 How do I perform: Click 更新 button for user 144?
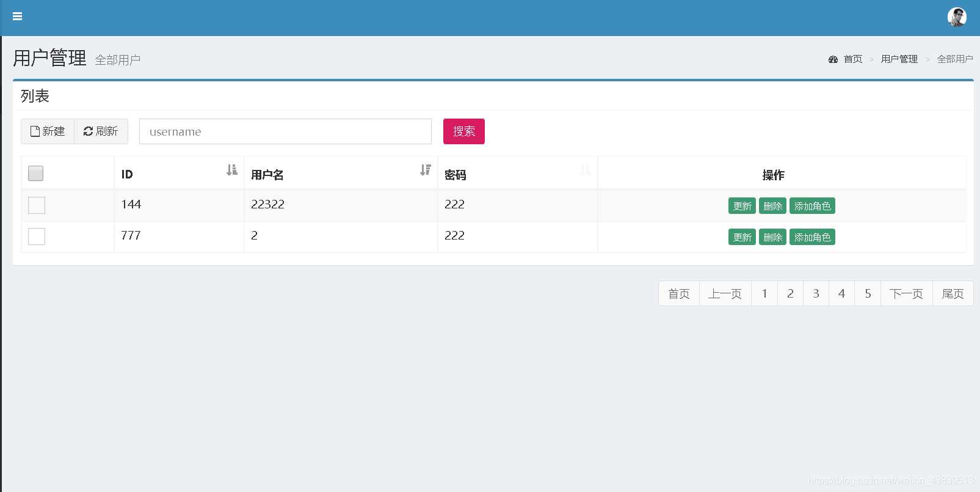point(742,206)
